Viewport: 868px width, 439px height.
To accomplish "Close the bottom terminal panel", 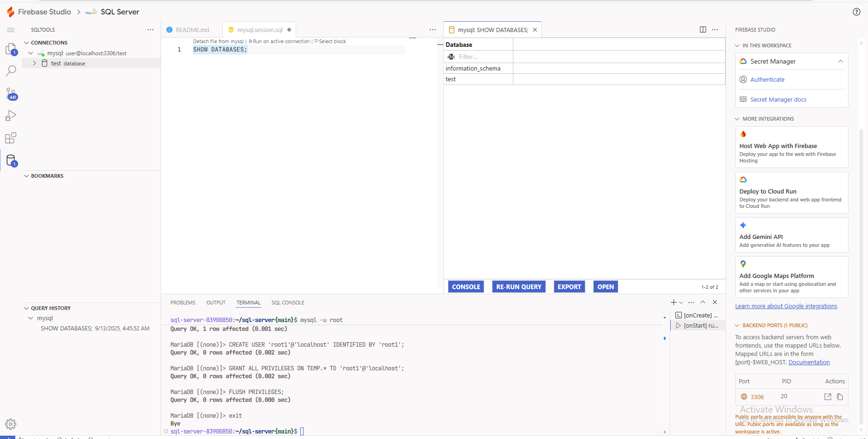I will coord(715,302).
